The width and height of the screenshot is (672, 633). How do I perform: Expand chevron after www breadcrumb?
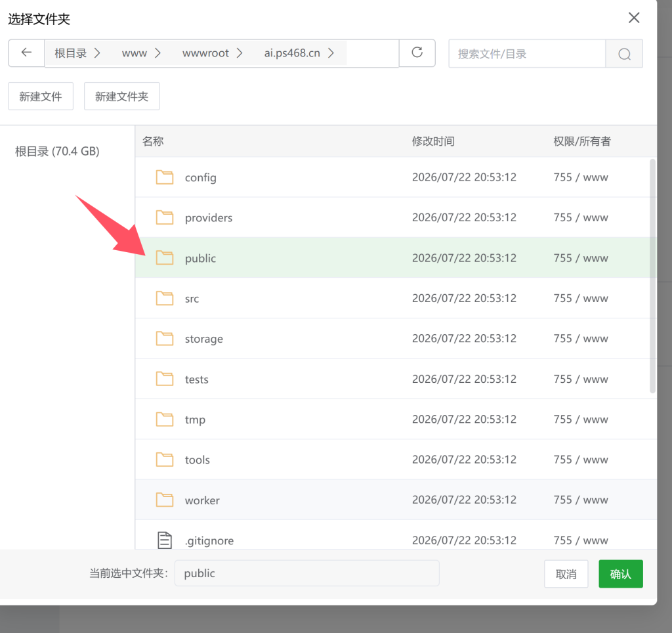pyautogui.click(x=157, y=53)
